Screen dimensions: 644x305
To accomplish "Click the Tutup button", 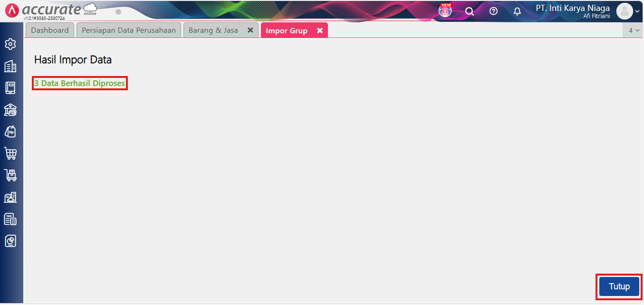I will click(619, 286).
